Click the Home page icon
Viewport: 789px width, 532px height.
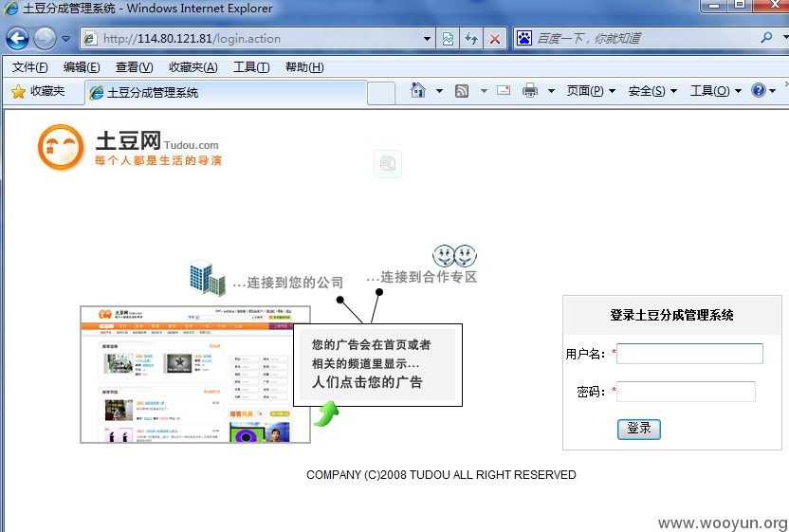click(x=417, y=91)
